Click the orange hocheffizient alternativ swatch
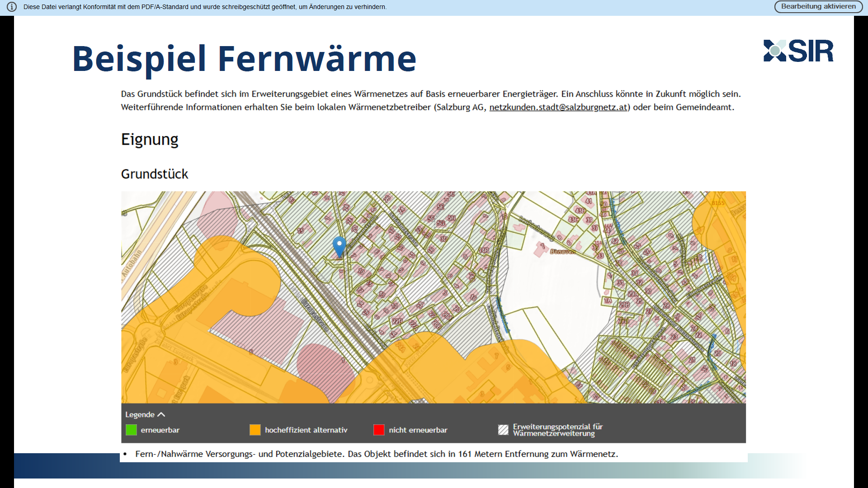This screenshot has height=488, width=868. 255,430
